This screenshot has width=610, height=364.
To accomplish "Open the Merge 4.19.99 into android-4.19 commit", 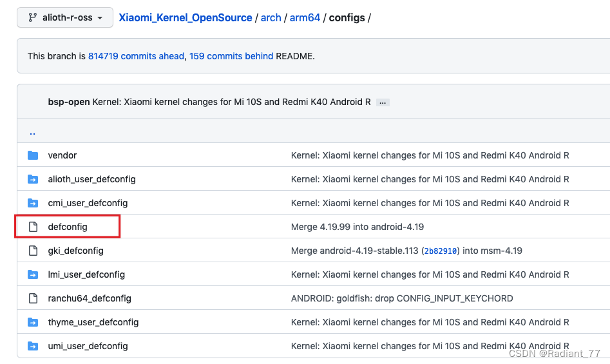I will coord(357,227).
